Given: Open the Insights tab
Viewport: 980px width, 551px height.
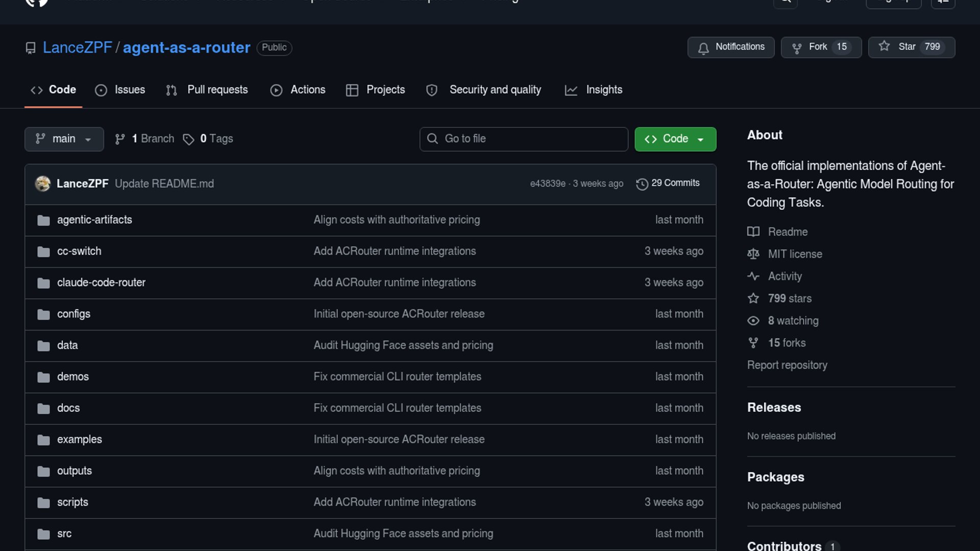Looking at the screenshot, I should click(594, 90).
